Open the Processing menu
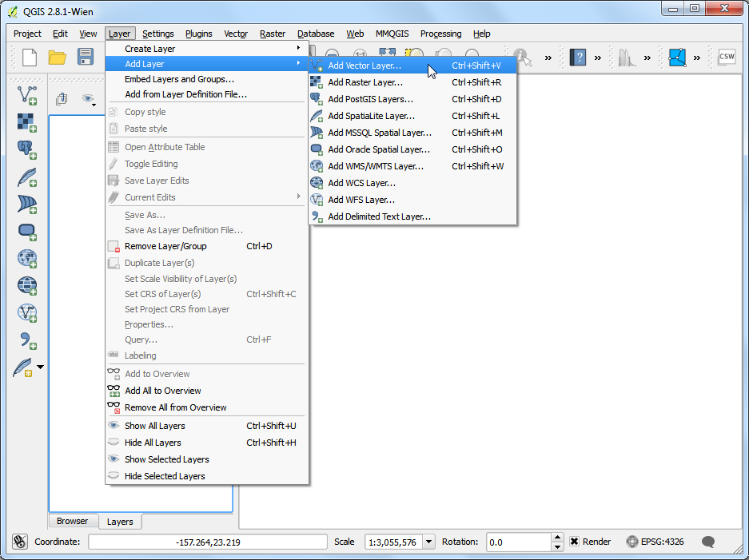This screenshot has height=560, width=749. (x=441, y=34)
